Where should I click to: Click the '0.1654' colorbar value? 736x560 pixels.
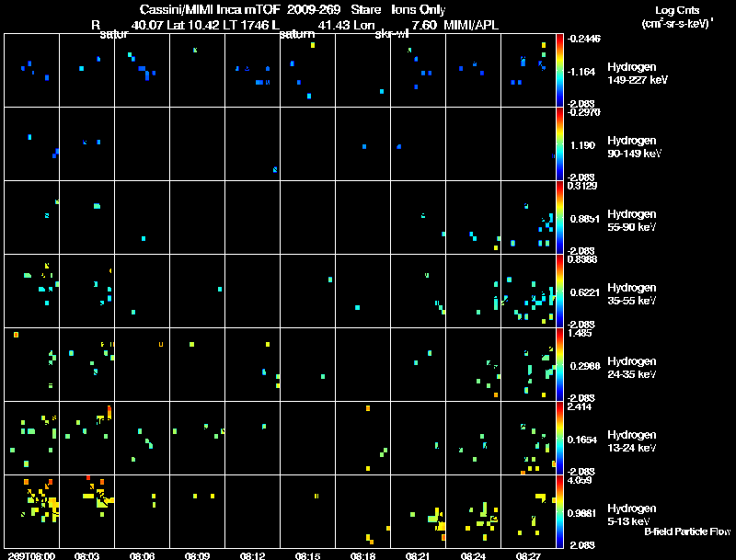582,440
